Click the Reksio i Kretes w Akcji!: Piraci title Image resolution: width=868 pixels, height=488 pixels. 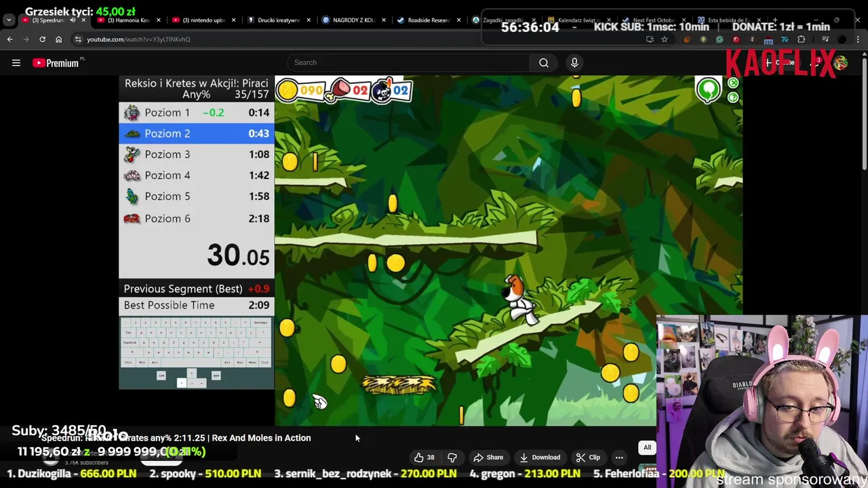pyautogui.click(x=197, y=83)
